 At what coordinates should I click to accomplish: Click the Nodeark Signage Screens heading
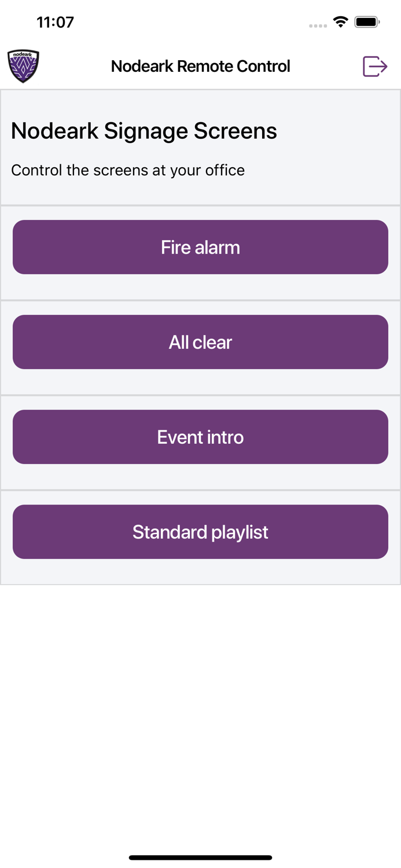pos(144,131)
